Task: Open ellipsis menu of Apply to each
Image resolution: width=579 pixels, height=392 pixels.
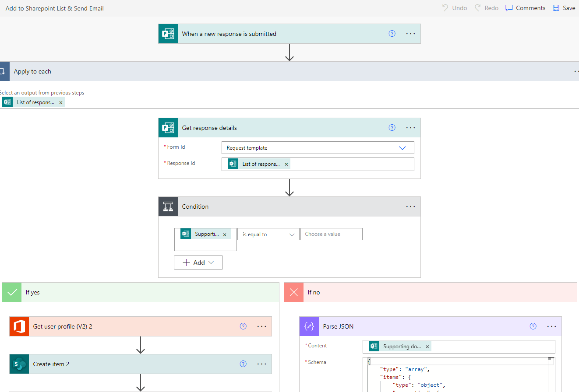Action: coord(576,71)
